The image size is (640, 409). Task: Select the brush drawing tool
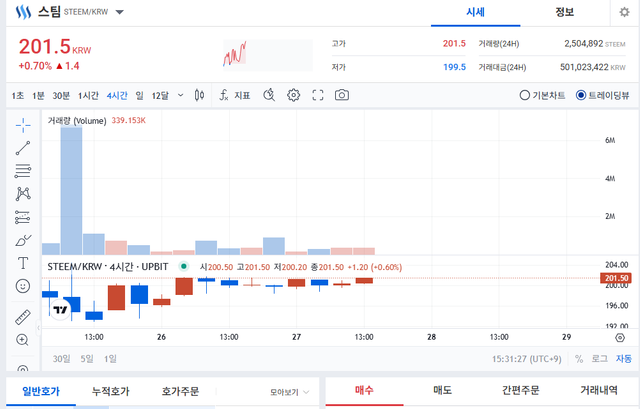pyautogui.click(x=23, y=240)
